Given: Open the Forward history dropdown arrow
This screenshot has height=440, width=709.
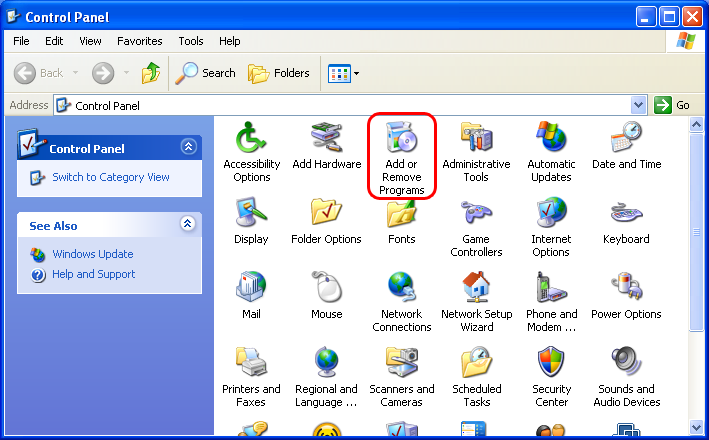Looking at the screenshot, I should 126,73.
